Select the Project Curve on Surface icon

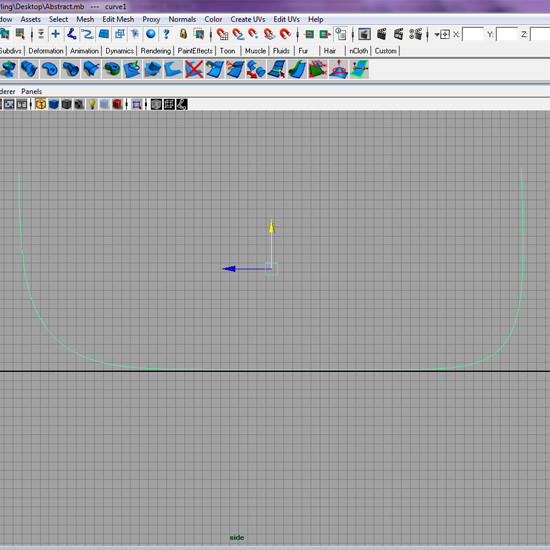pyautogui.click(x=132, y=69)
